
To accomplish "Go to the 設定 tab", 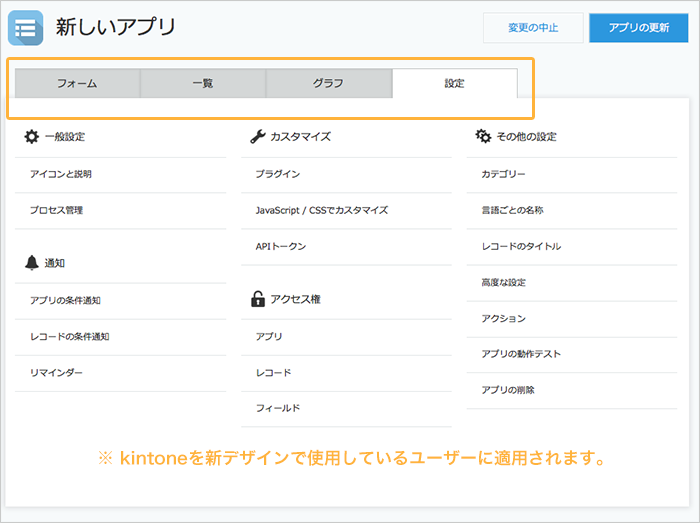I will click(x=454, y=84).
